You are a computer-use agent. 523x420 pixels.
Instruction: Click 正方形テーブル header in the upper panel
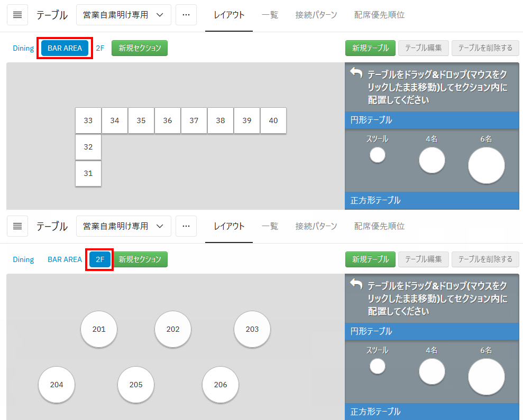click(x=432, y=200)
